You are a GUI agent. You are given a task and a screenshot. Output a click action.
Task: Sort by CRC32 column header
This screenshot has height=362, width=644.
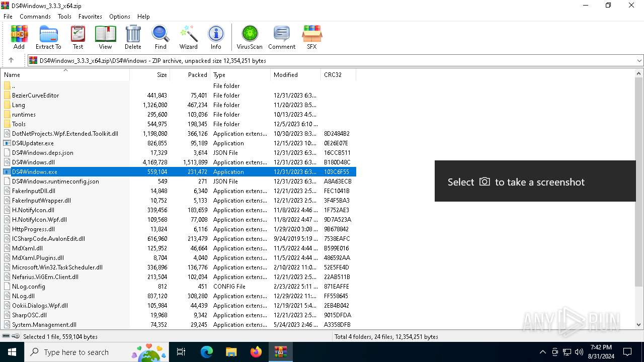click(338, 75)
